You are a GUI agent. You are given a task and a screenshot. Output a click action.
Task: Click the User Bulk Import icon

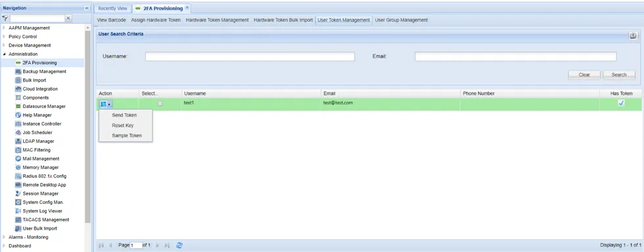[18, 228]
